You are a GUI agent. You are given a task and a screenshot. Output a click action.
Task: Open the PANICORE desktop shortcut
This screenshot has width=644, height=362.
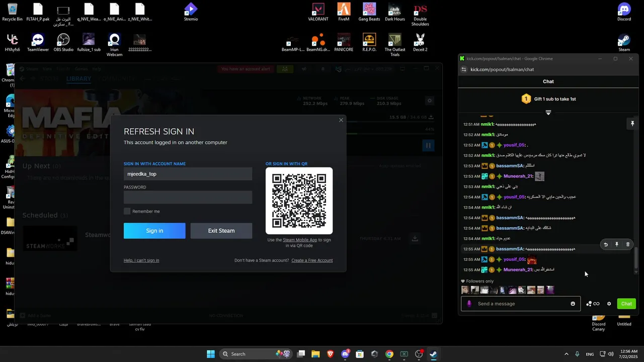coord(344,43)
